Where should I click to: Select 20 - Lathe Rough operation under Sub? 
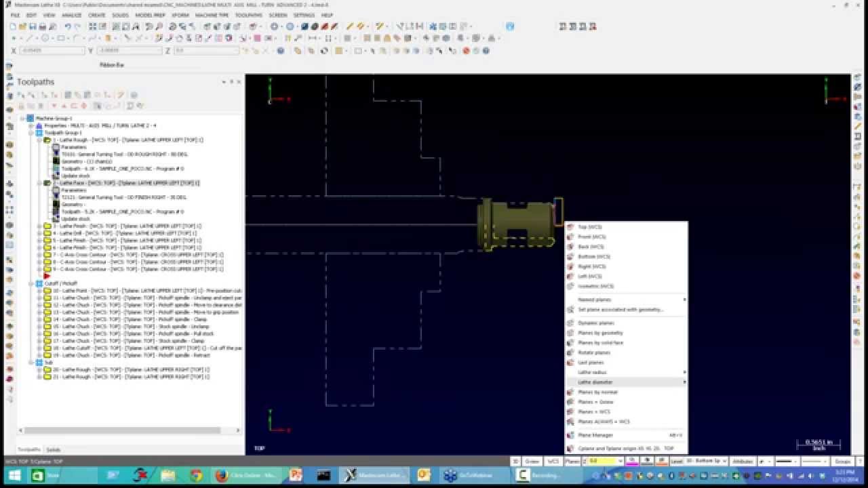click(131, 369)
